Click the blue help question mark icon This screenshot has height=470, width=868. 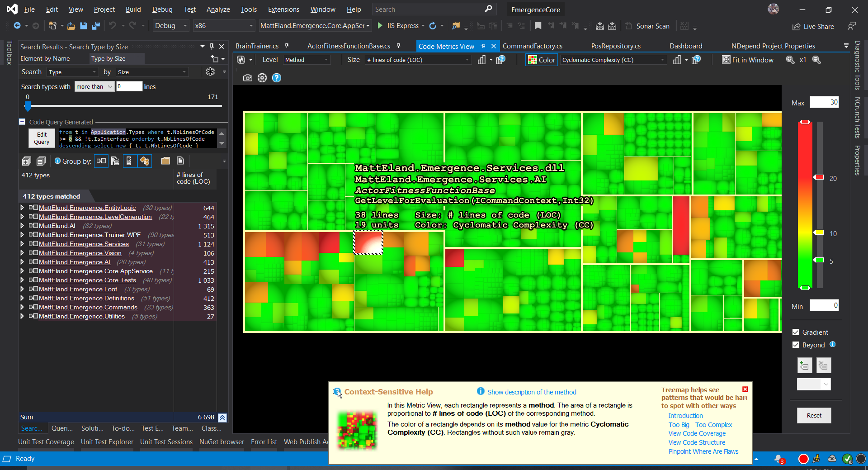click(276, 78)
